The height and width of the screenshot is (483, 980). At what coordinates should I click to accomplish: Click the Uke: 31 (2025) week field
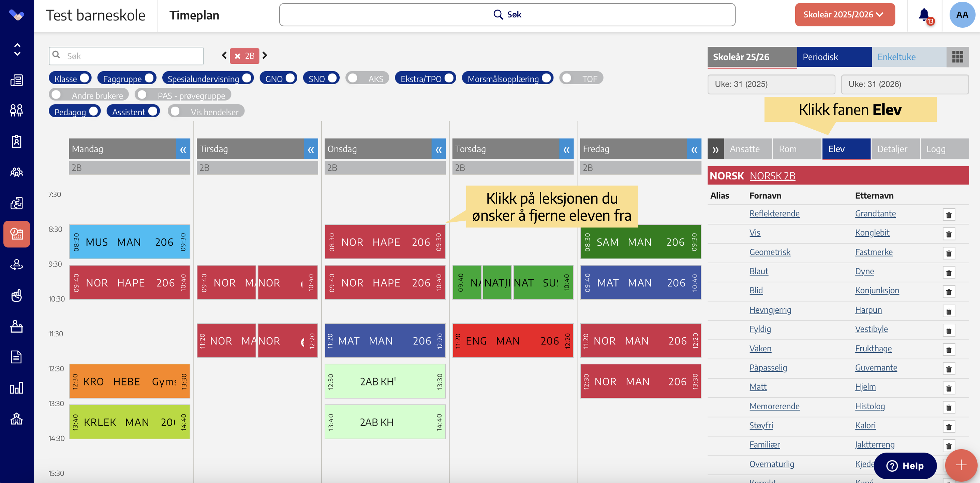[x=771, y=84]
